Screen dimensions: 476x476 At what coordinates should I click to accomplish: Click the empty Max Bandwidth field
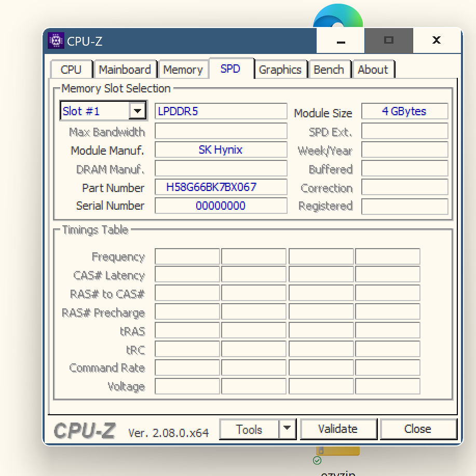point(221,131)
